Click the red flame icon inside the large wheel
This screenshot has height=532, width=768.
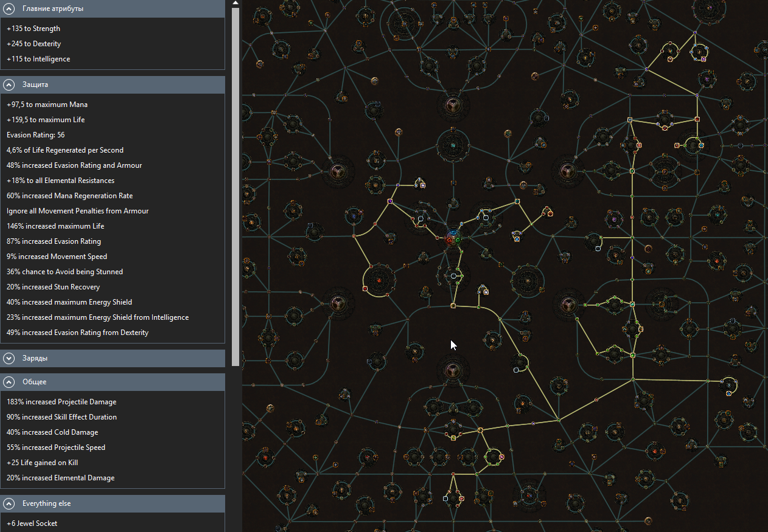[379, 280]
